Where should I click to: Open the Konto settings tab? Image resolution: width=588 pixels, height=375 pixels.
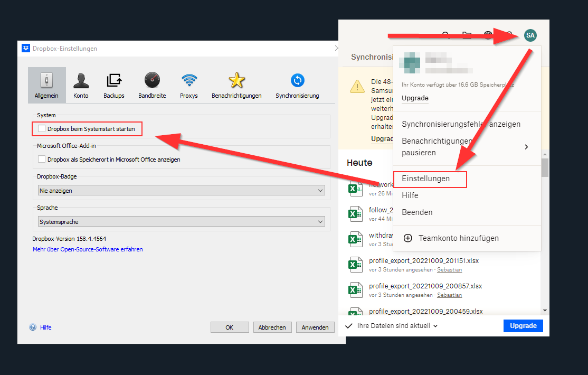pyautogui.click(x=81, y=86)
